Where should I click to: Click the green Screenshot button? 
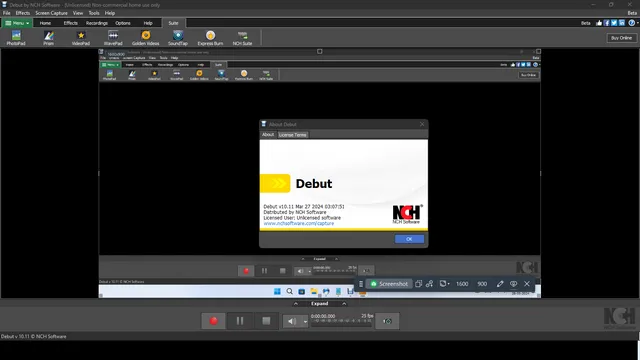tap(389, 284)
